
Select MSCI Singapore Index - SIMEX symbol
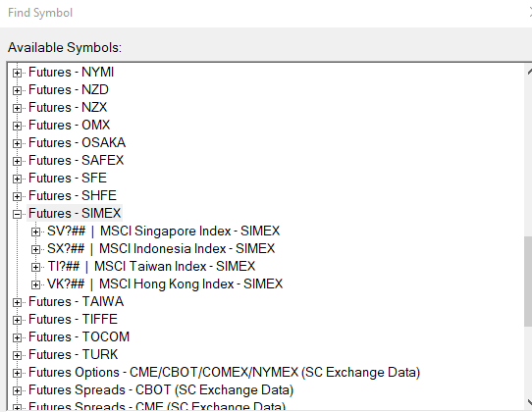click(164, 231)
